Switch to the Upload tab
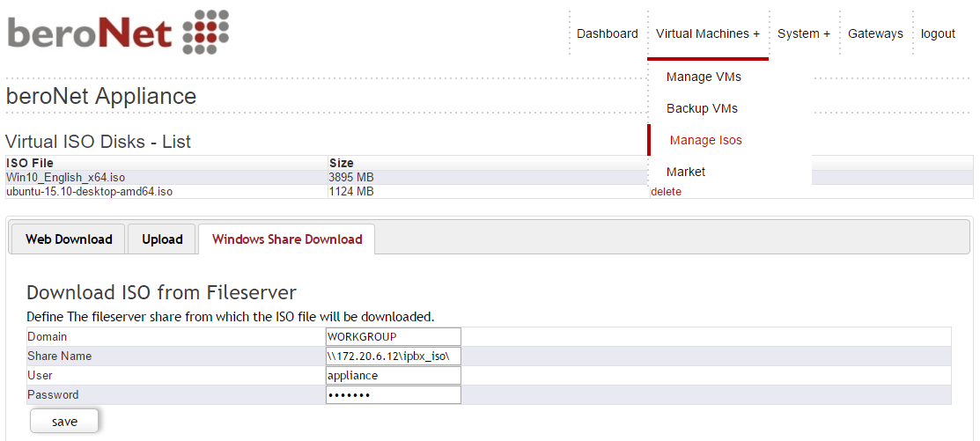 [162, 239]
